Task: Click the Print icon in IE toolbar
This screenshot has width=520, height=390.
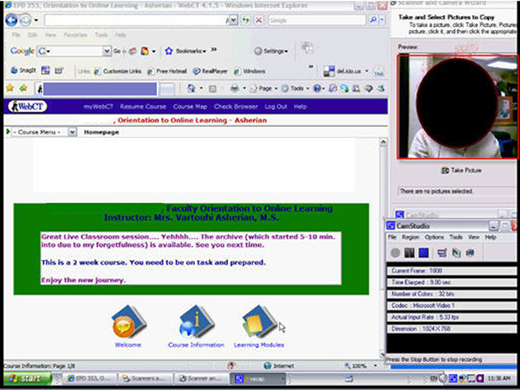Action: pyautogui.click(x=235, y=88)
